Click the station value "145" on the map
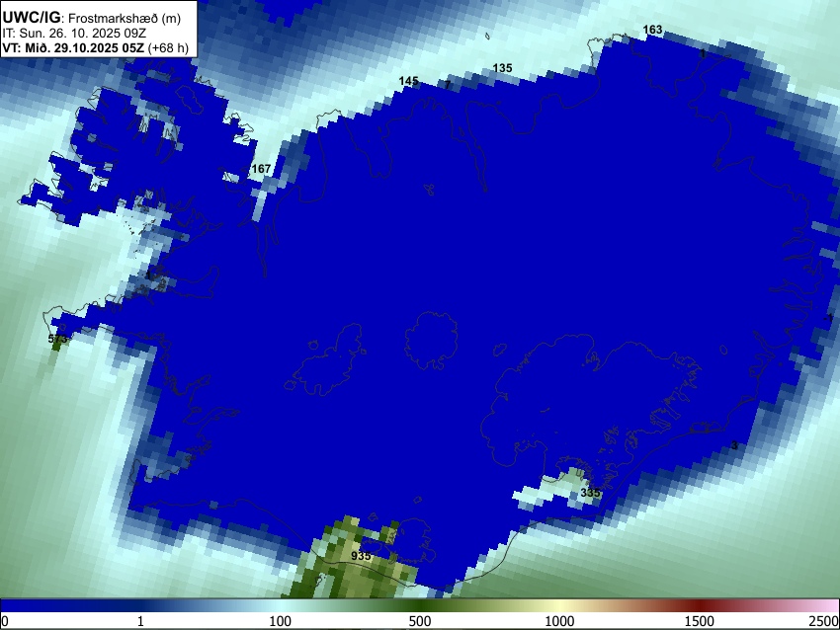The height and width of the screenshot is (630, 840). [x=408, y=81]
